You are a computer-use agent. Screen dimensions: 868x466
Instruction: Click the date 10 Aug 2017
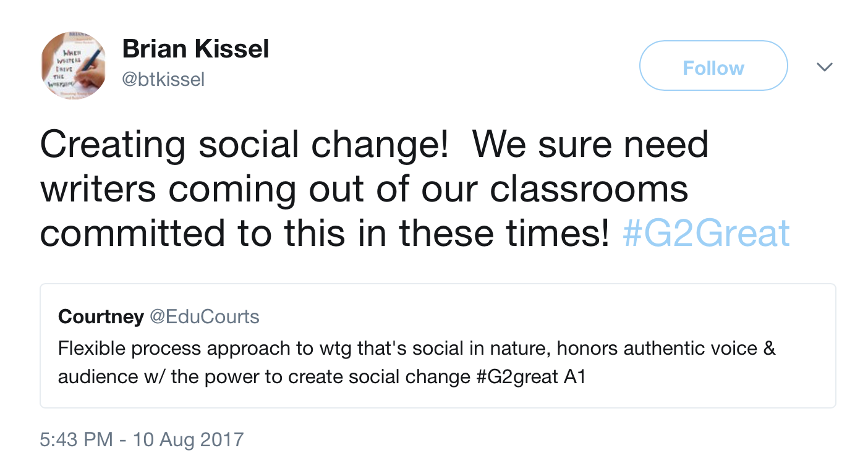(x=187, y=439)
